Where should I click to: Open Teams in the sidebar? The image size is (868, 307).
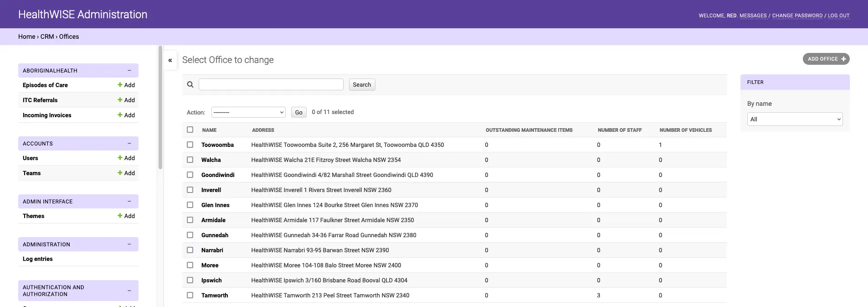click(x=31, y=173)
